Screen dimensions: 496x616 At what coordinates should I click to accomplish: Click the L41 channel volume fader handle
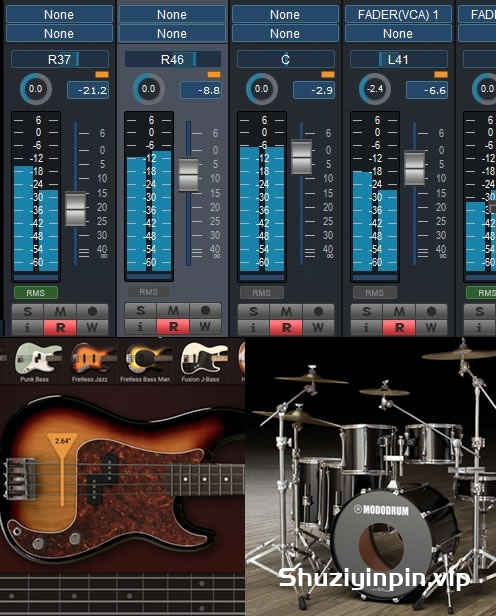[x=415, y=168]
